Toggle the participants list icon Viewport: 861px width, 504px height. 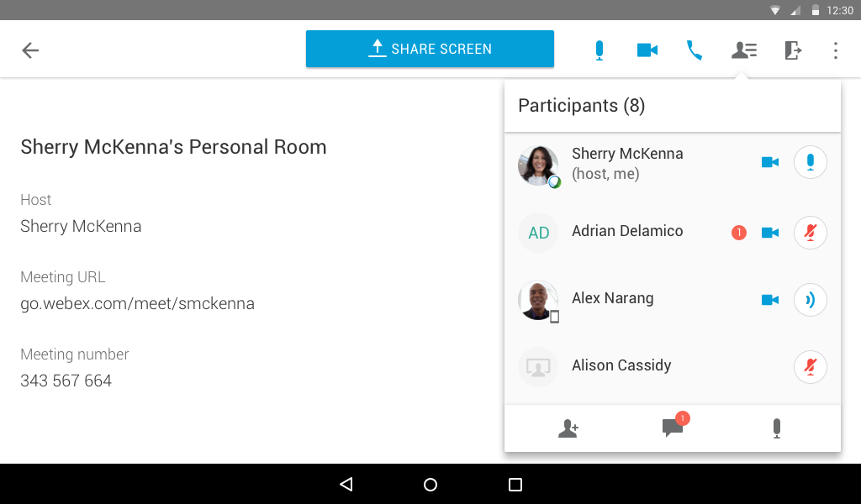pos(744,50)
